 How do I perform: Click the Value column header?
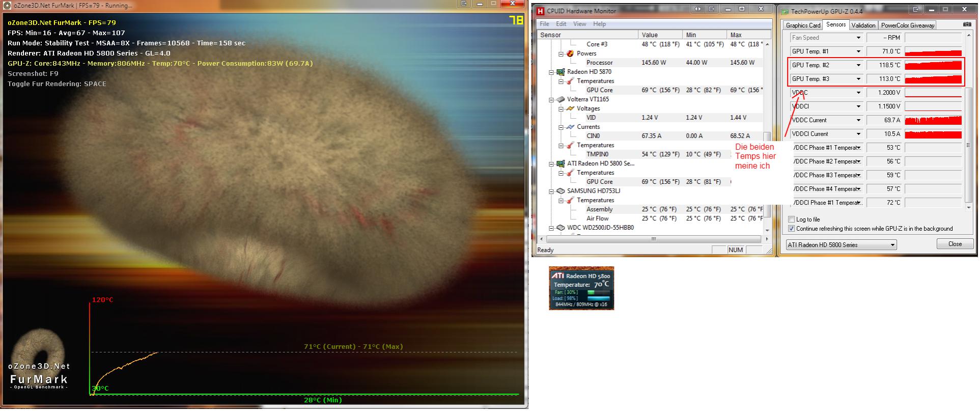[x=661, y=35]
